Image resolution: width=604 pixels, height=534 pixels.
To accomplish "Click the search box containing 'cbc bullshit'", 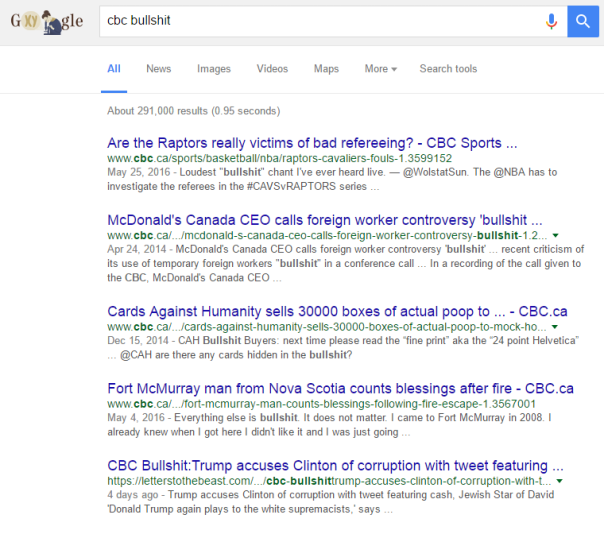I will coord(333,22).
